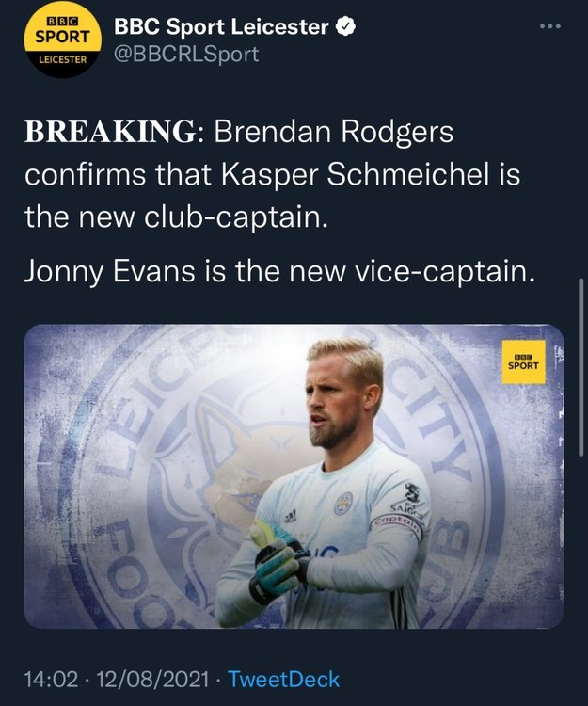Click the 12/08/2021 tweet date
The width and height of the screenshot is (588, 706).
(153, 680)
